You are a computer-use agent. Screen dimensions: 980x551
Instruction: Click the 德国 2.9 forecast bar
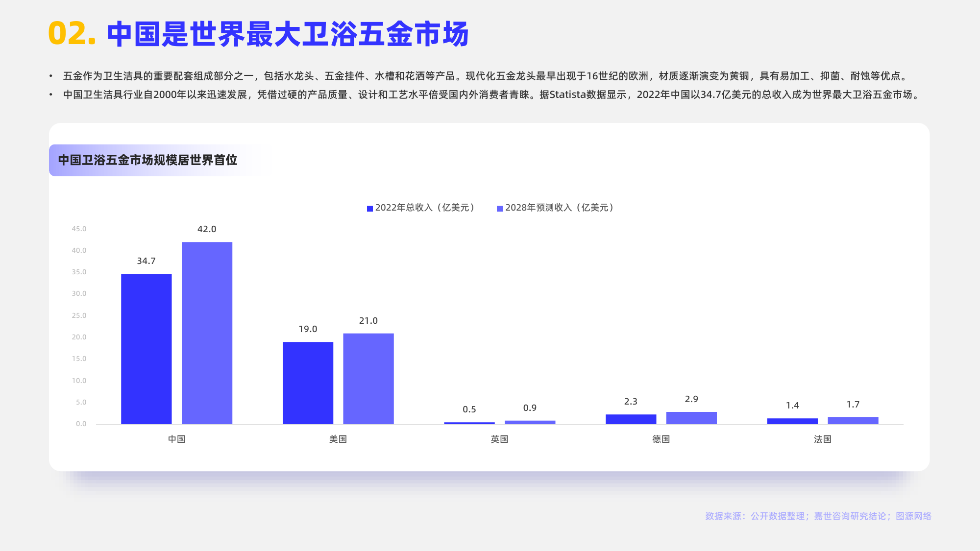click(x=691, y=418)
